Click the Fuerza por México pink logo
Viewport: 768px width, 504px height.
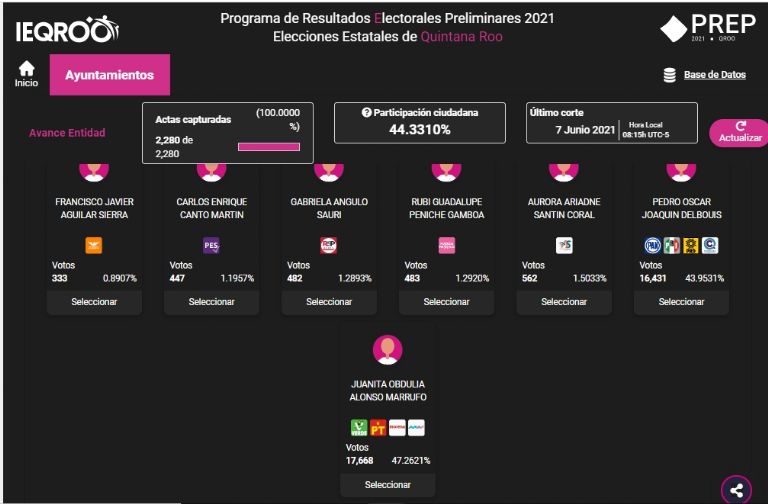pos(447,245)
